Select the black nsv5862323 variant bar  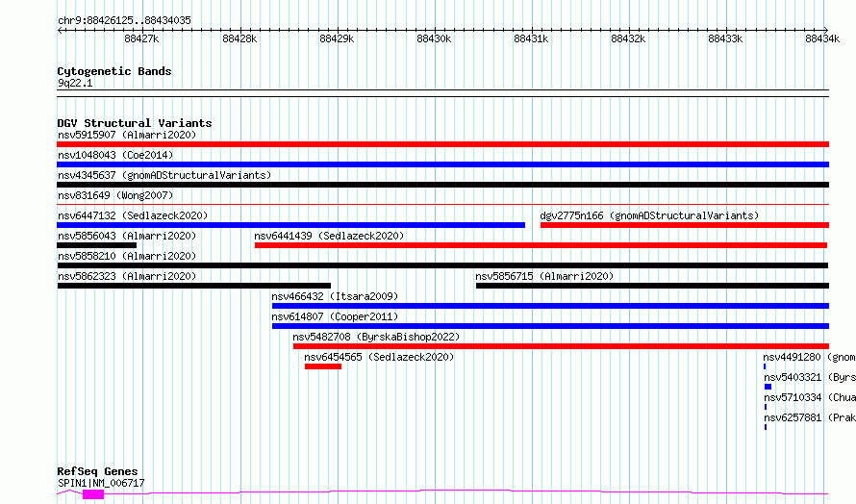coord(193,286)
